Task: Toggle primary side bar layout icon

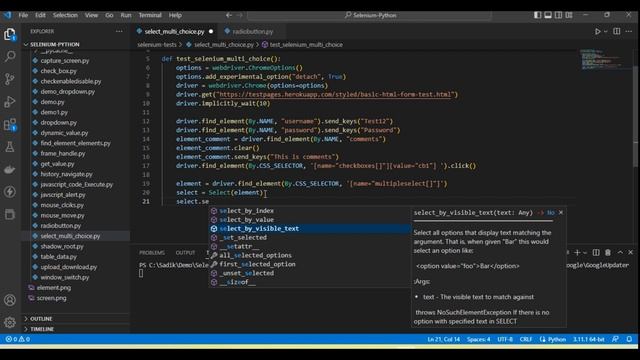Action: [x=538, y=15]
